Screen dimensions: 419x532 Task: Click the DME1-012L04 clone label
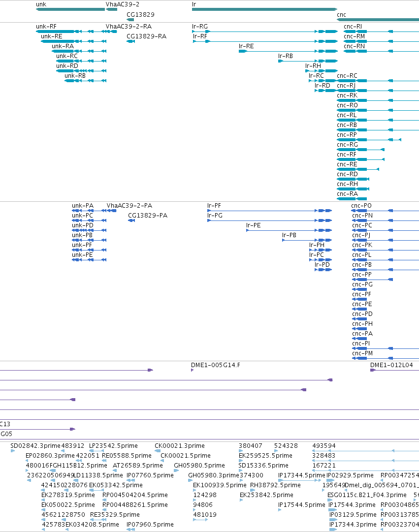[x=391, y=365]
